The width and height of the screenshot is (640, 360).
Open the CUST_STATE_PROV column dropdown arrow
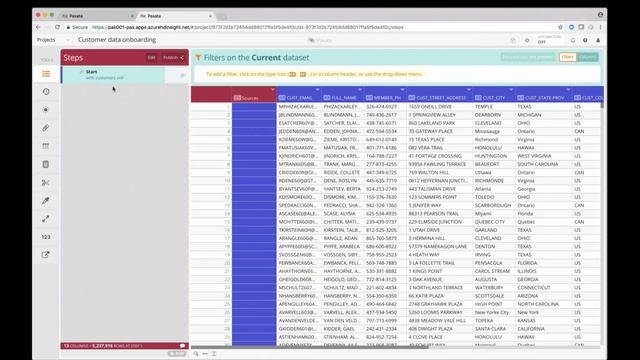click(568, 89)
